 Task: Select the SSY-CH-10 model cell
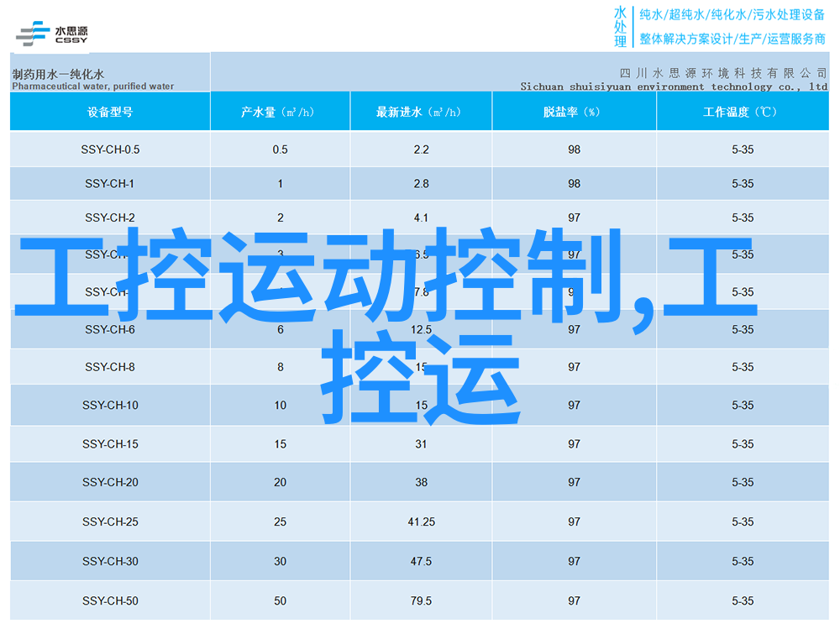(x=110, y=405)
